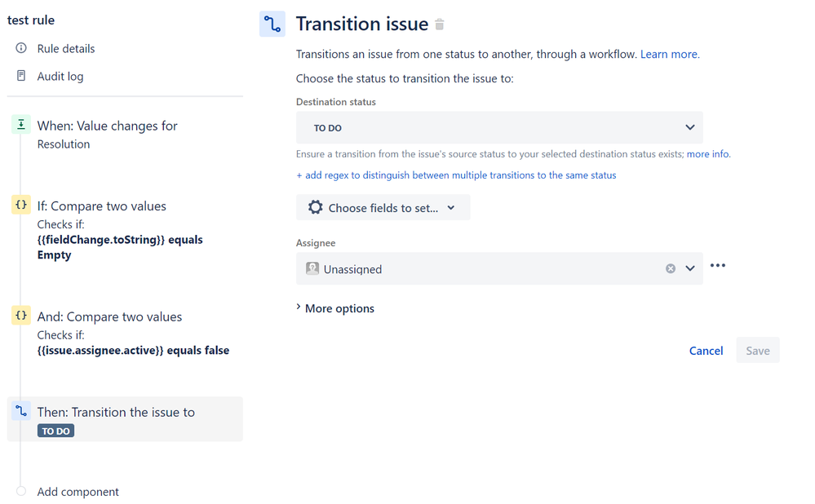Click add regex to distinguish transitions link
The image size is (815, 504).
456,175
